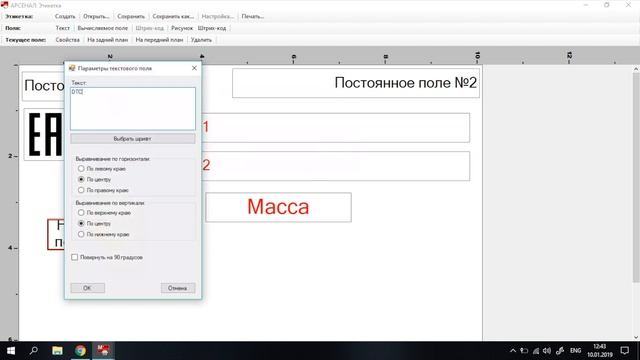Click inside the Текст input box
The image size is (640, 360).
[133, 109]
